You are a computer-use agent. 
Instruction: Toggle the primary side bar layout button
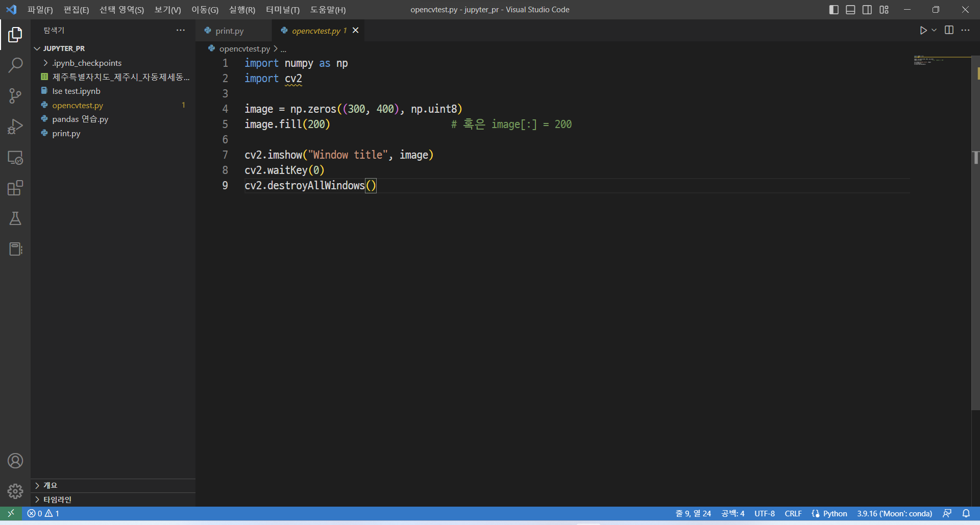pyautogui.click(x=834, y=10)
